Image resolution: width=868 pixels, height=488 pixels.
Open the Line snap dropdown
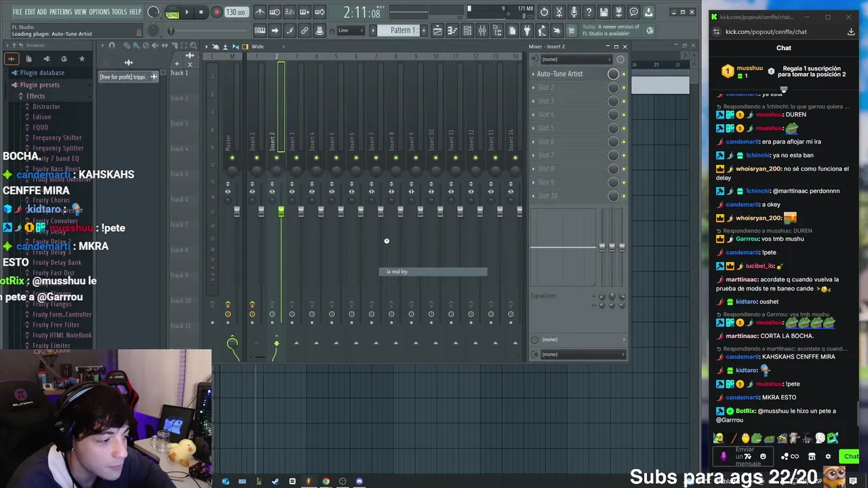pyautogui.click(x=351, y=30)
